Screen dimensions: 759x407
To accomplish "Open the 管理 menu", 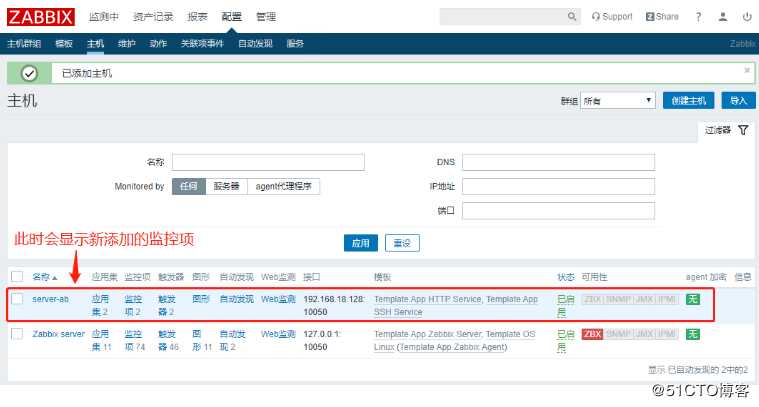I will tap(266, 17).
